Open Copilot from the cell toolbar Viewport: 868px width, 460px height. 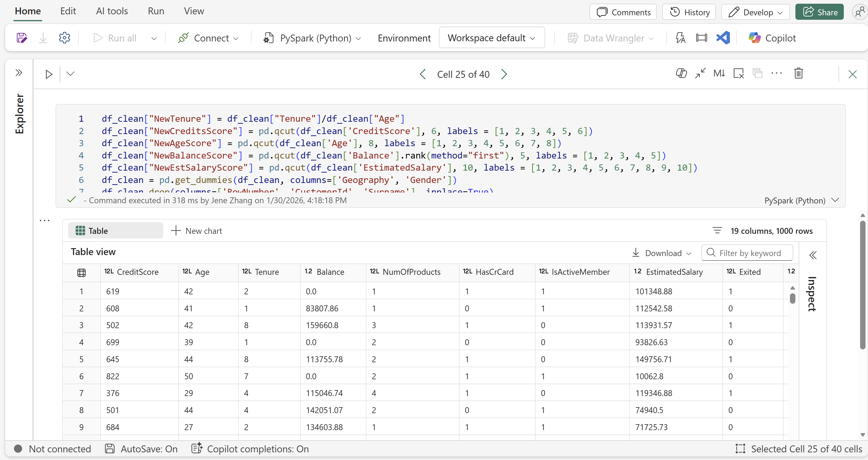tap(681, 73)
